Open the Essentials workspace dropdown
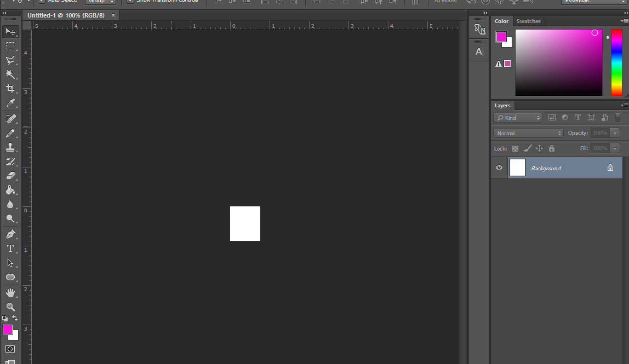The height and width of the screenshot is (364, 629). point(594,1)
